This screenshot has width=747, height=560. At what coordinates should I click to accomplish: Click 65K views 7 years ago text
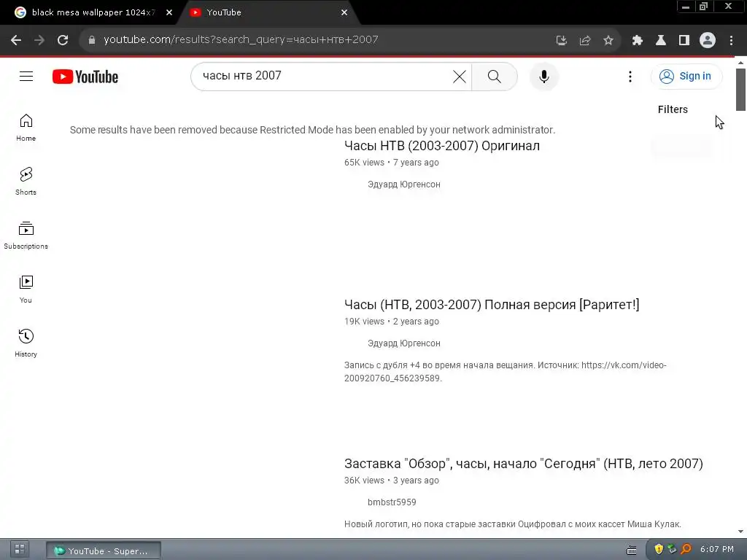(392, 163)
